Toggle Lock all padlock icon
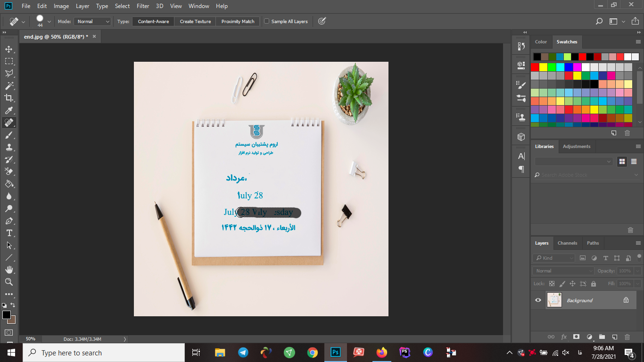This screenshot has width=644, height=362. coord(593,284)
